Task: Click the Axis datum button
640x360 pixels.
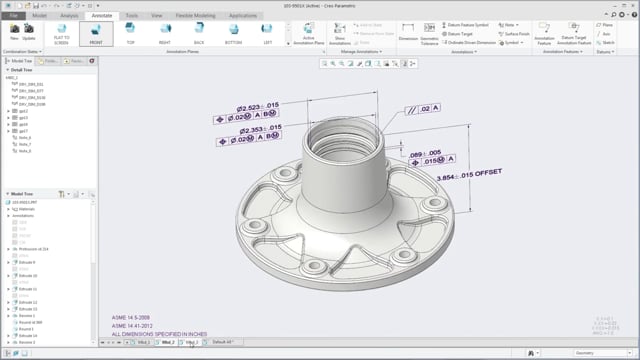Action: point(603,34)
